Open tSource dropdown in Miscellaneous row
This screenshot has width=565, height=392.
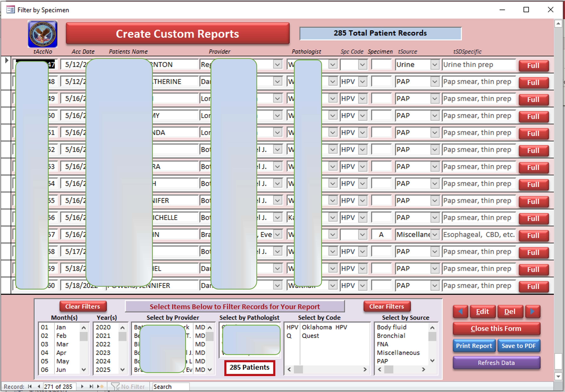[435, 235]
